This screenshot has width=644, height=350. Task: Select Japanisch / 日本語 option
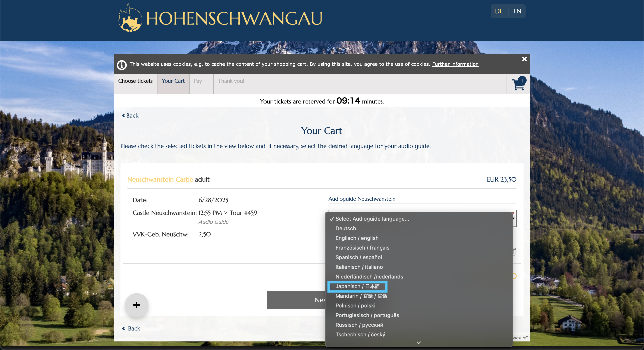click(419, 286)
